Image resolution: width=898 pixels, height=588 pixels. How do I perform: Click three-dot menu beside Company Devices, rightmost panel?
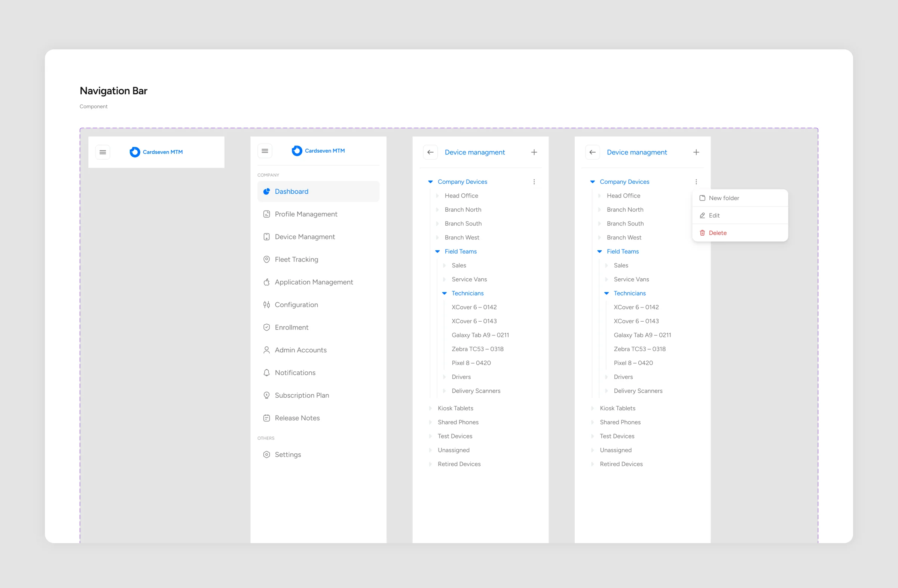coord(696,182)
